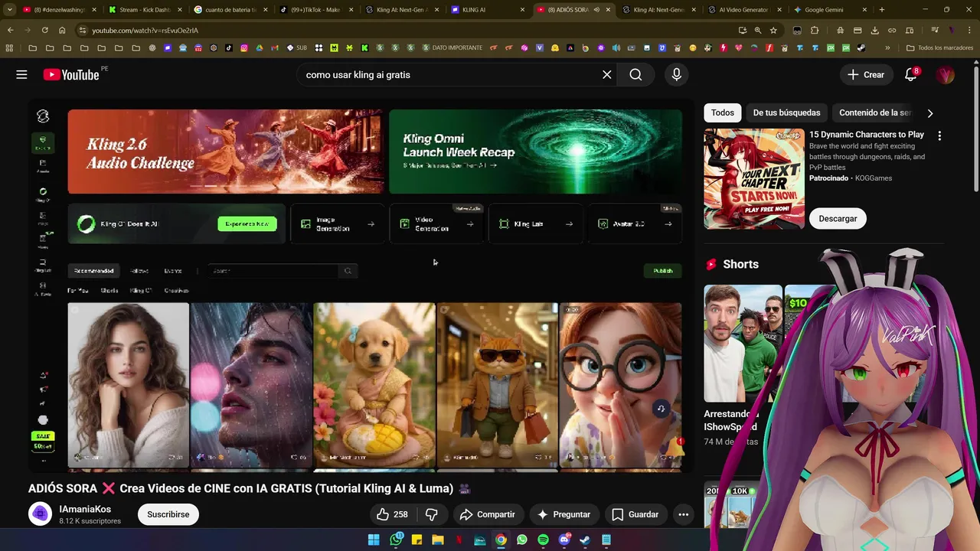Open the IAmaniaKos channel avatar
Image resolution: width=980 pixels, height=551 pixels.
[40, 514]
